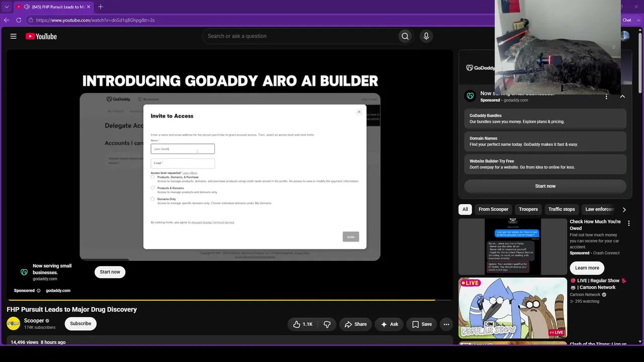Screen dimensions: 644x362
Task: Open more actions under the video
Action: tap(446, 324)
